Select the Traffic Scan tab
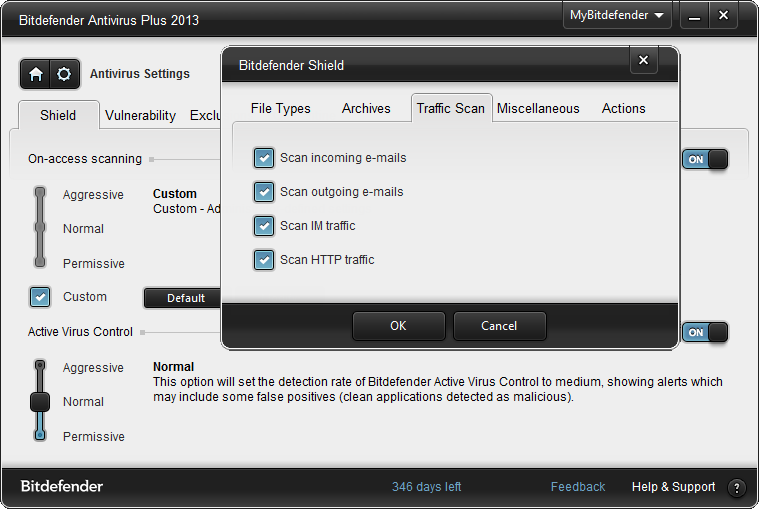Viewport: 759px width, 509px height. pyautogui.click(x=451, y=108)
